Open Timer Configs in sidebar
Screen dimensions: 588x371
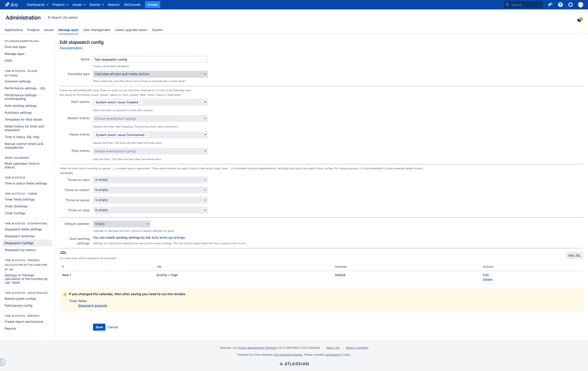[x=15, y=213]
